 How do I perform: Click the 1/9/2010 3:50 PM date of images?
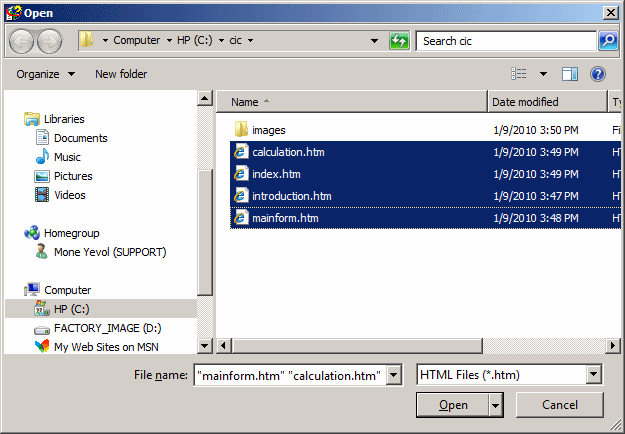536,130
